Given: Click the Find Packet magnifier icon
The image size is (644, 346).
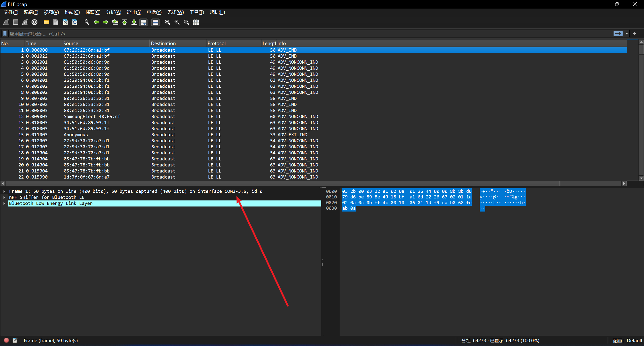Looking at the screenshot, I should [x=87, y=22].
